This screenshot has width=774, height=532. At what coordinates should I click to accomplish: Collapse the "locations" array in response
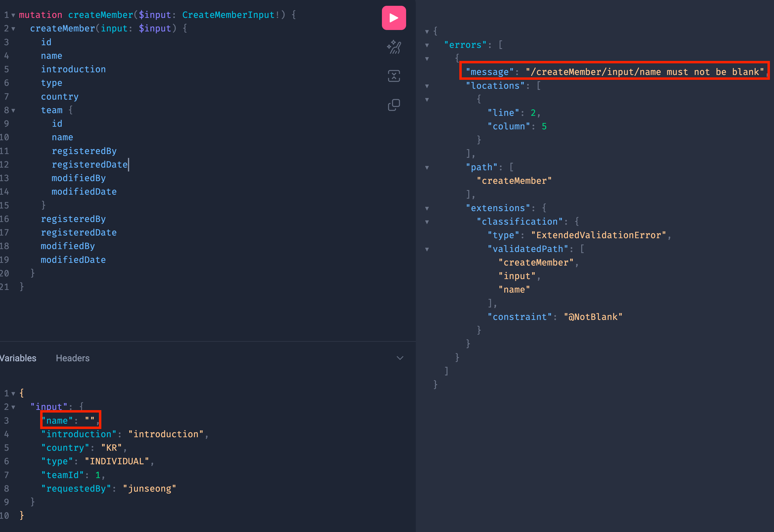[427, 86]
